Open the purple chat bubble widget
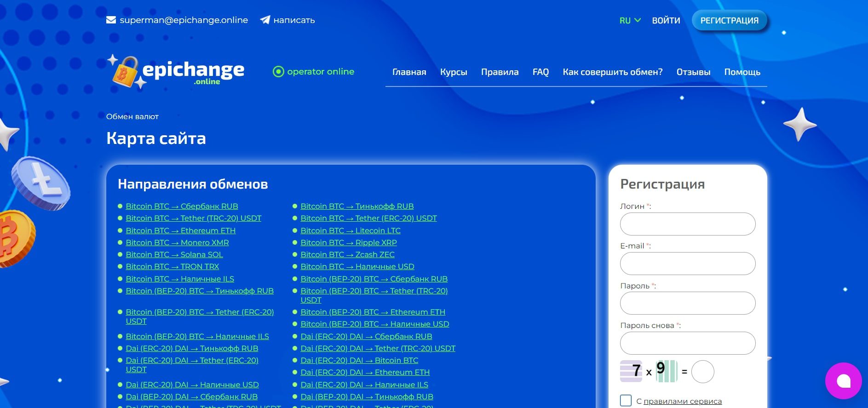 click(x=843, y=381)
